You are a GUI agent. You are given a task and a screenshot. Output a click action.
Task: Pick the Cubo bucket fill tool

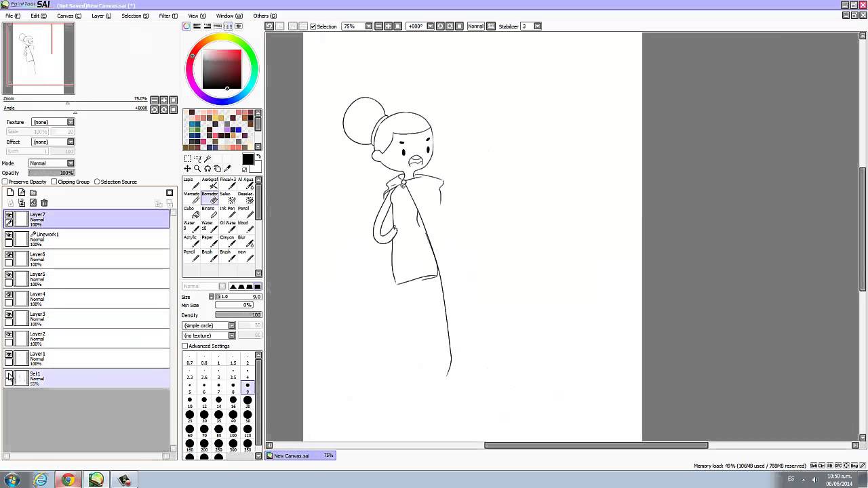[x=191, y=212]
